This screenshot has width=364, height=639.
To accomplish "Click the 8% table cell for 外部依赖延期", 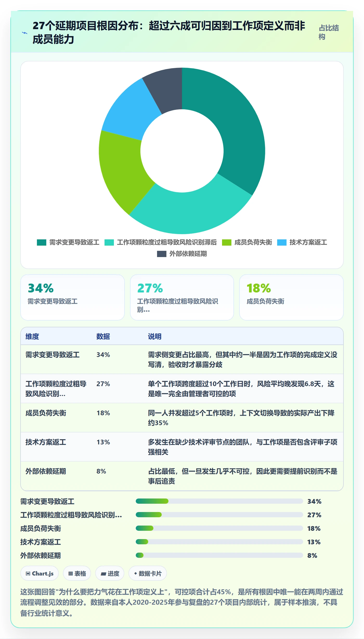I will click(101, 471).
